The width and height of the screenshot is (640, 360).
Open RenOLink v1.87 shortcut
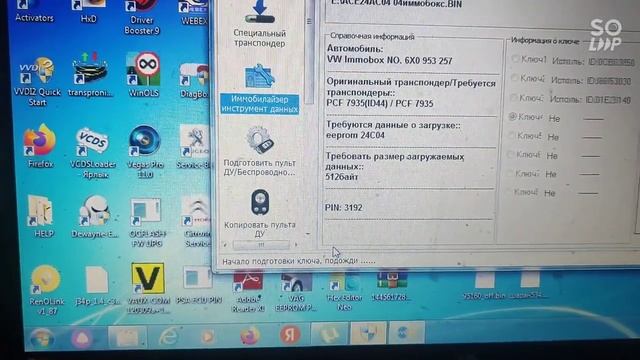pos(46,290)
